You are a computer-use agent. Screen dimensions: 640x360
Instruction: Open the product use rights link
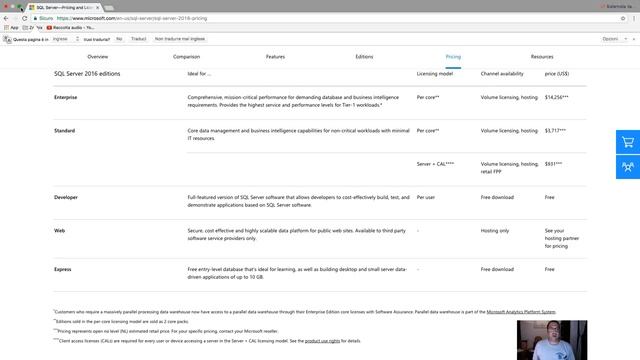322,341
